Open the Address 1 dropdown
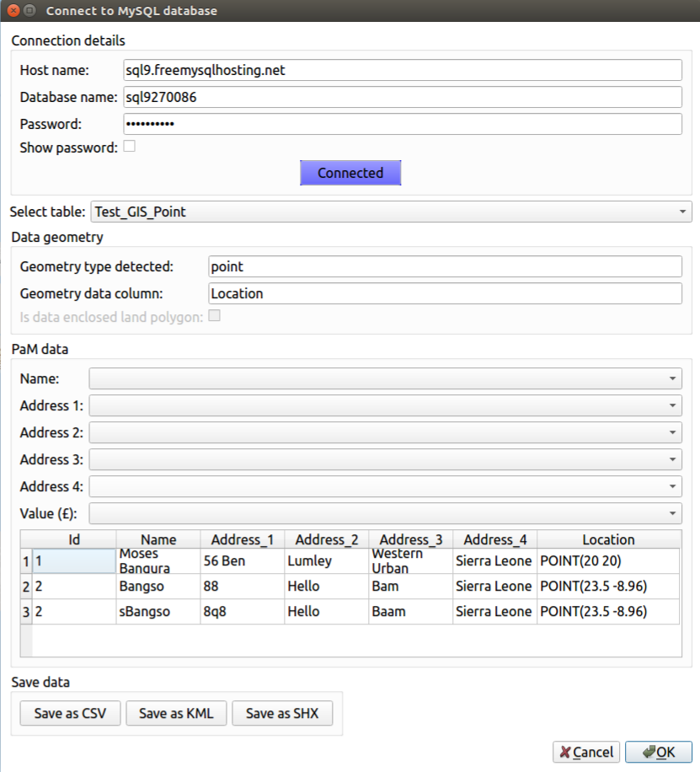This screenshot has height=772, width=700. 386,405
